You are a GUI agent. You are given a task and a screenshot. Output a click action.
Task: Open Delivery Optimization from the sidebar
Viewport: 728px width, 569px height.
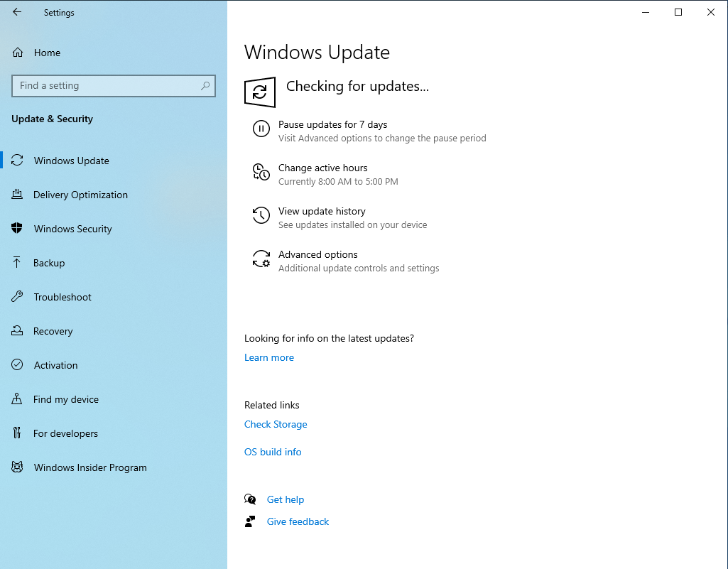[17, 195]
